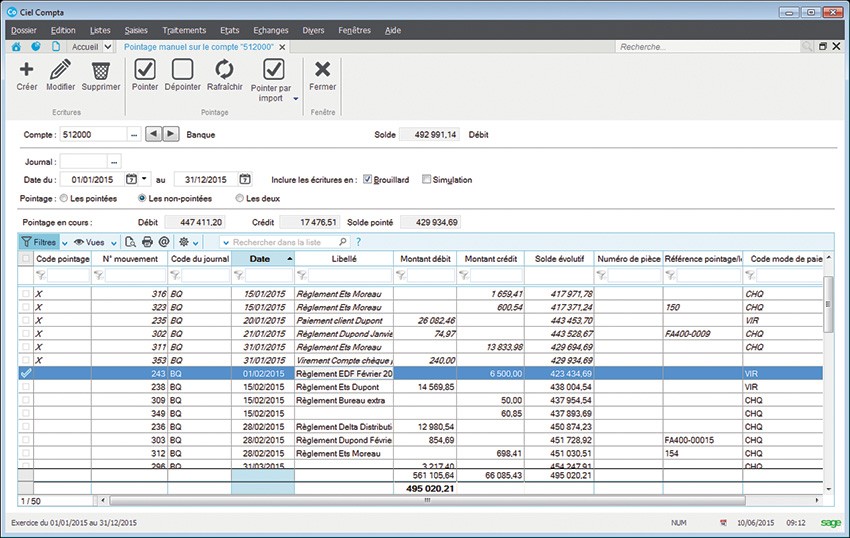Expand Filtres dropdown arrow
This screenshot has height=538, width=850.
click(65, 243)
